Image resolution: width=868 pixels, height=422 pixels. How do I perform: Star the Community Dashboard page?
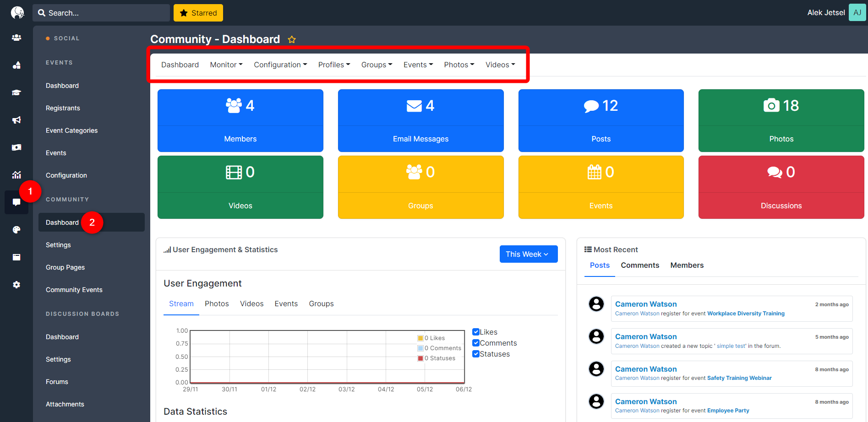[292, 39]
